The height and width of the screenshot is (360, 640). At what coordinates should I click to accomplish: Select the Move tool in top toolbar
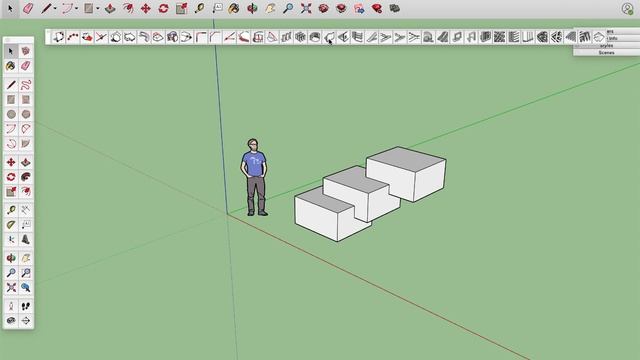pos(146,8)
